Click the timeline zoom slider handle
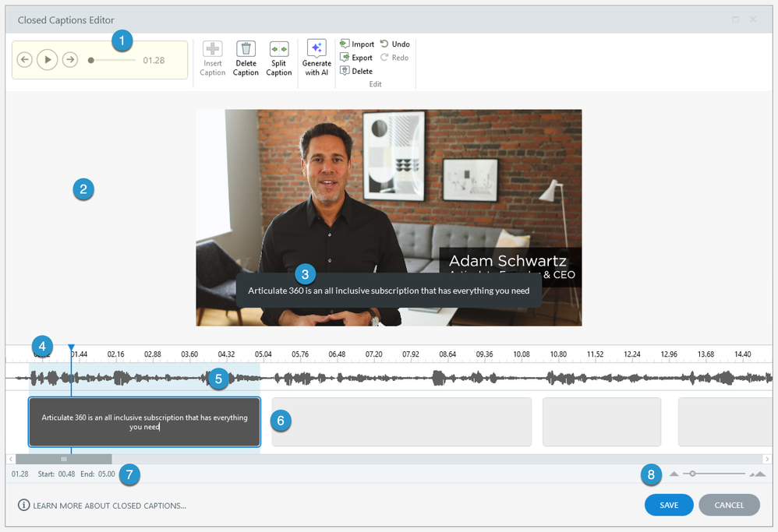The width and height of the screenshot is (778, 532). pos(691,474)
